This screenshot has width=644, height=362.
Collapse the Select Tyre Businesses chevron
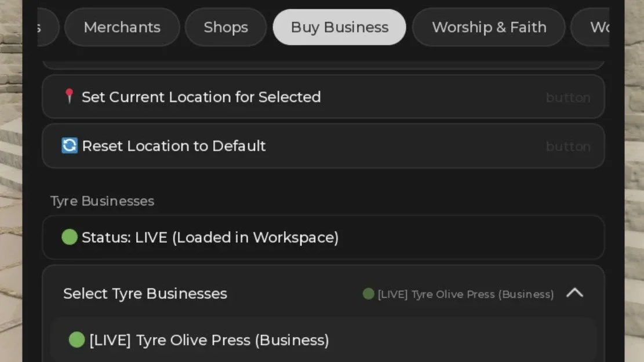(x=574, y=293)
